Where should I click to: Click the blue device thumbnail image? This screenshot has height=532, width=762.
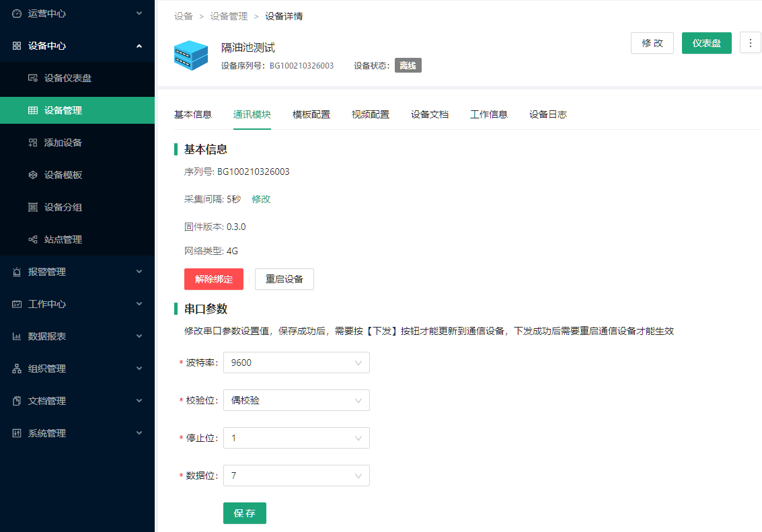pos(191,55)
